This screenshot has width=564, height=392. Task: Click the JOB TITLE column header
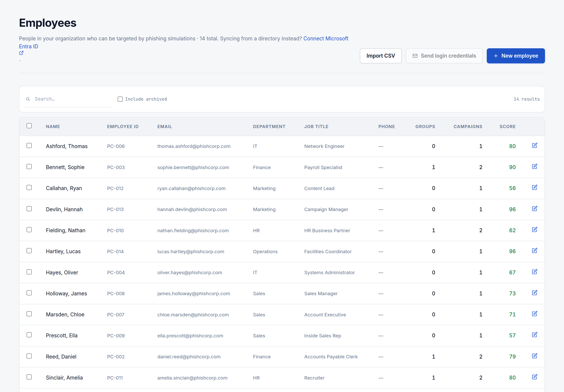316,127
